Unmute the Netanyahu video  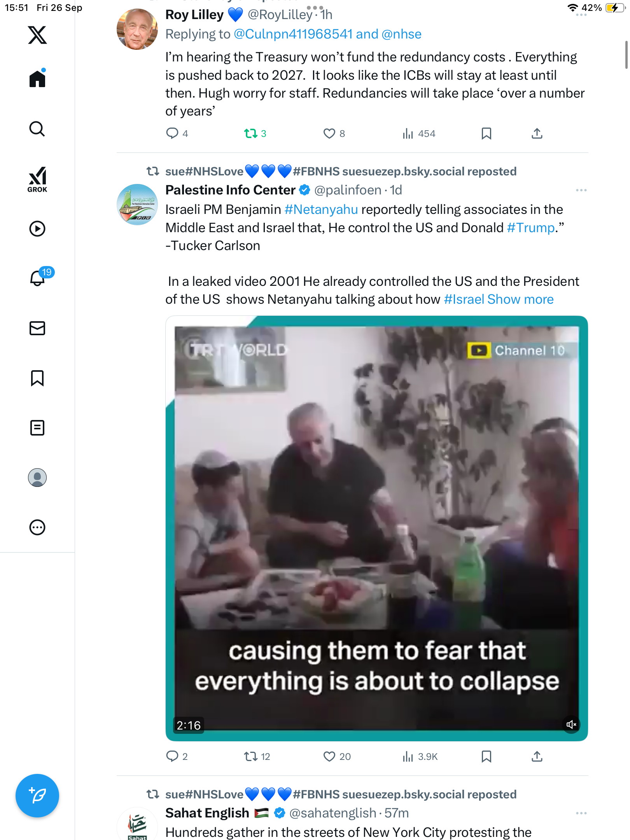pos(571,724)
